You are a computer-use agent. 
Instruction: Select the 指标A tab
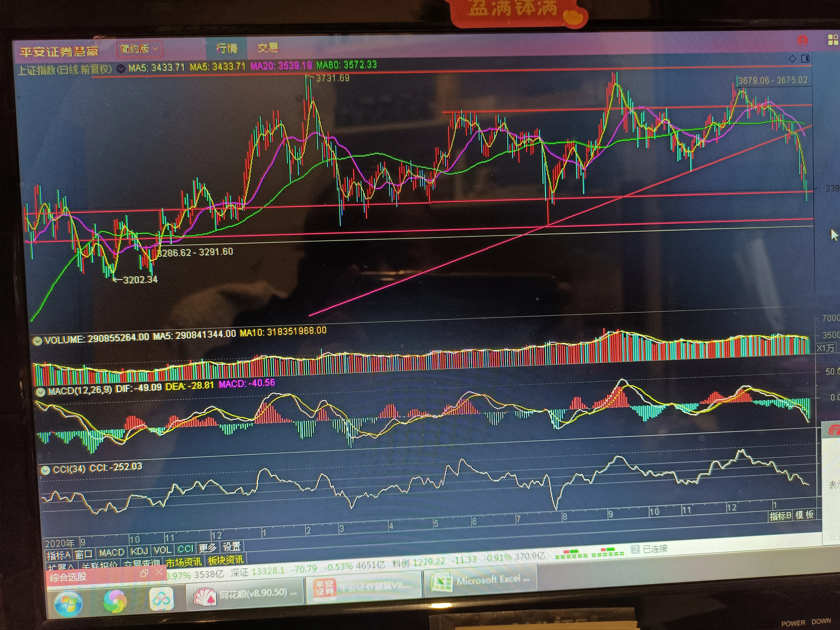tap(59, 555)
